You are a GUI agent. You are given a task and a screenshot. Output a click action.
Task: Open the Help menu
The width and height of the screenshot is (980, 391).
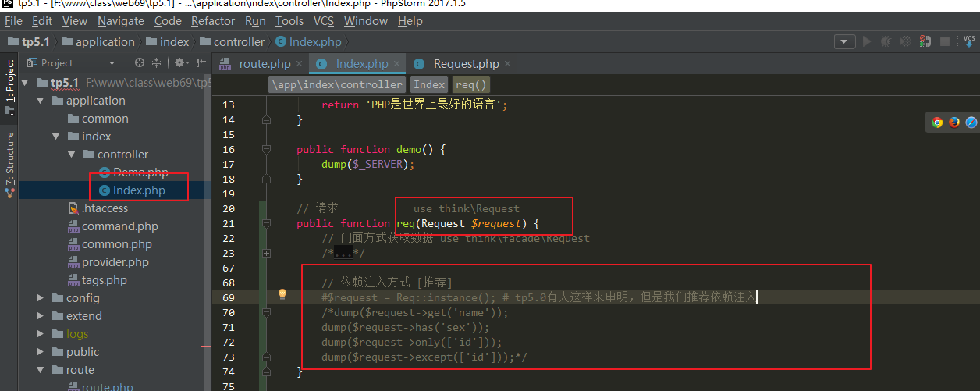click(410, 21)
